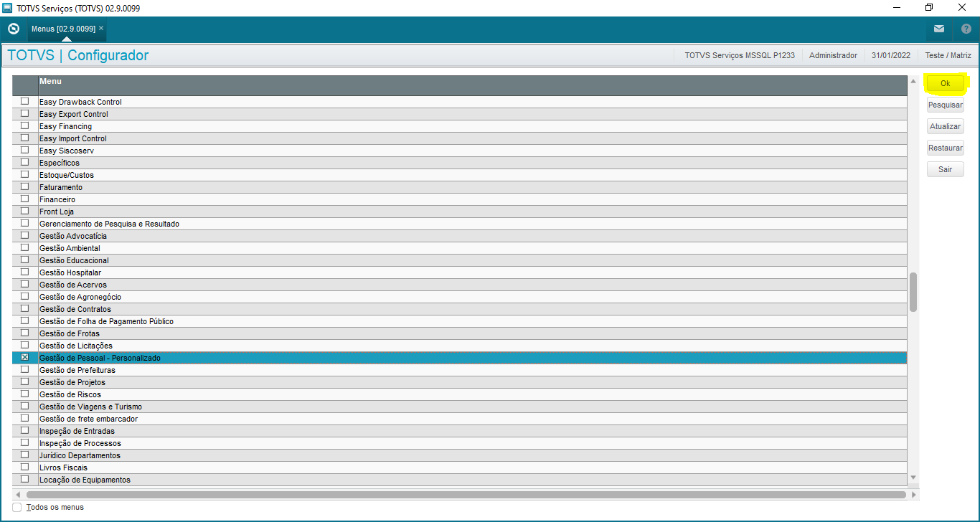Viewport: 980px width, 522px height.
Task: Check the Livros Fiscais checkbox
Action: coord(25,468)
